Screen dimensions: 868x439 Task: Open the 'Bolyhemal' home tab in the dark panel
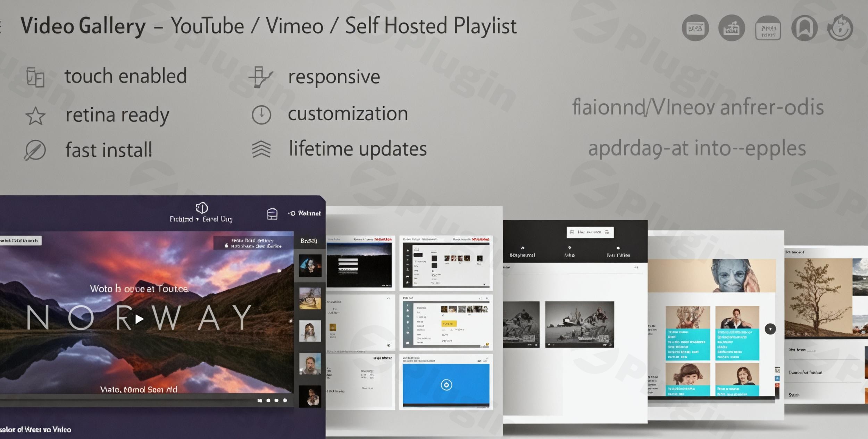[x=522, y=252]
